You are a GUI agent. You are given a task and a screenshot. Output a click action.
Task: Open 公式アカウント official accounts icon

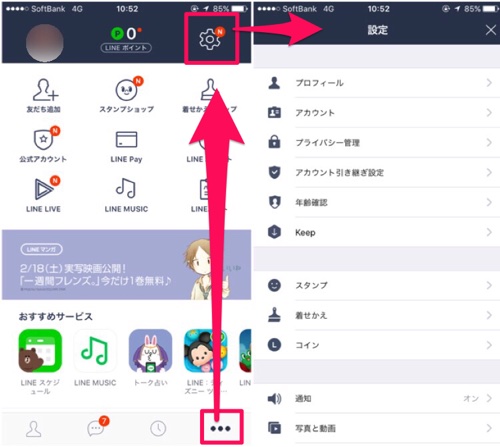point(44,140)
